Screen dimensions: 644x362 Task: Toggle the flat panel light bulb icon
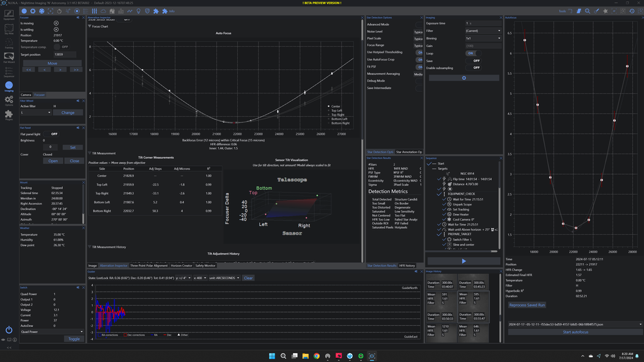pos(138,11)
